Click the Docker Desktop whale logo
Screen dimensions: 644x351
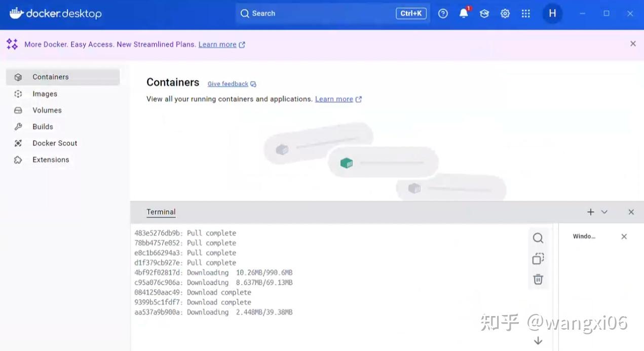[x=16, y=13]
